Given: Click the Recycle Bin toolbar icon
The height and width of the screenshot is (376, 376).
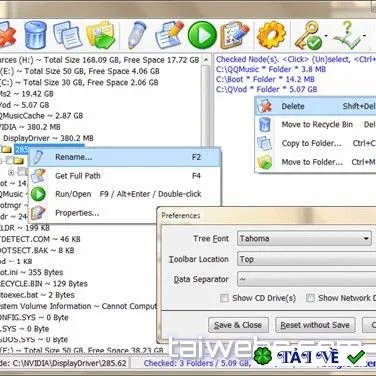Looking at the screenshot, I should click(x=35, y=35).
